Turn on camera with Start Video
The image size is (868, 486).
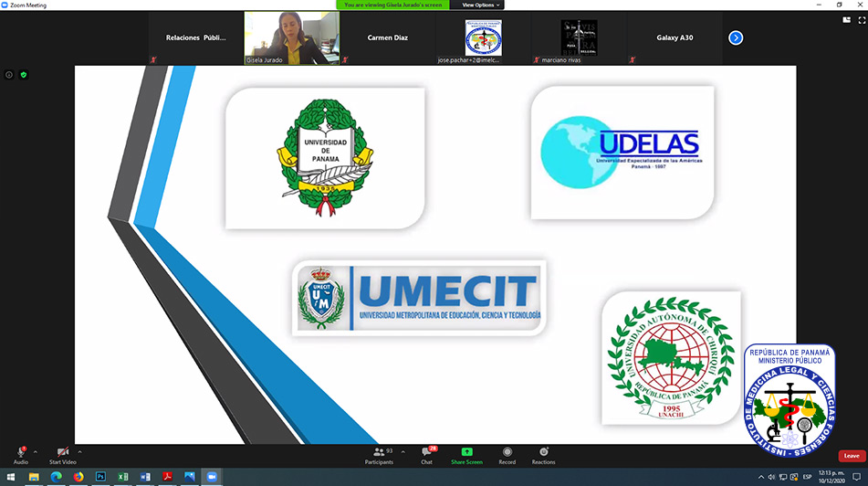pyautogui.click(x=63, y=453)
